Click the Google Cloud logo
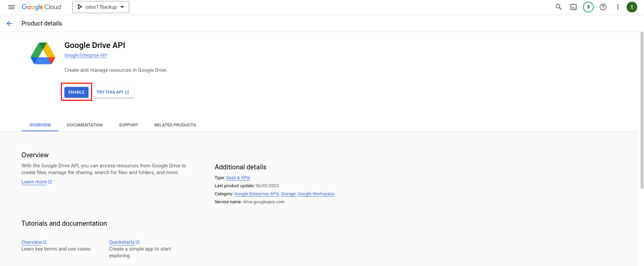 [41, 7]
